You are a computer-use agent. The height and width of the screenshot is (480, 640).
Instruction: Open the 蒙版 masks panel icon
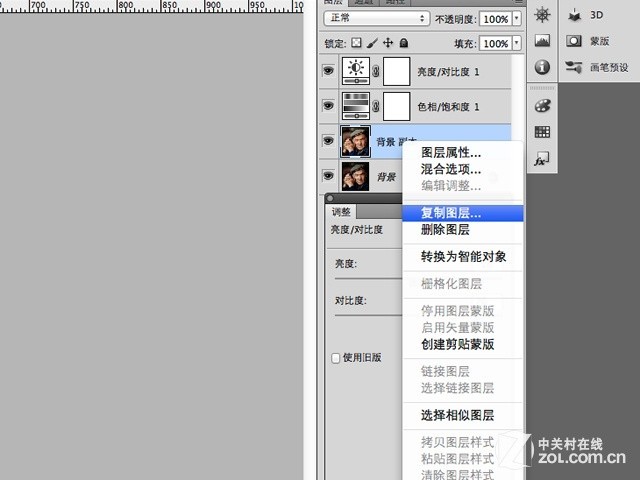(x=574, y=41)
